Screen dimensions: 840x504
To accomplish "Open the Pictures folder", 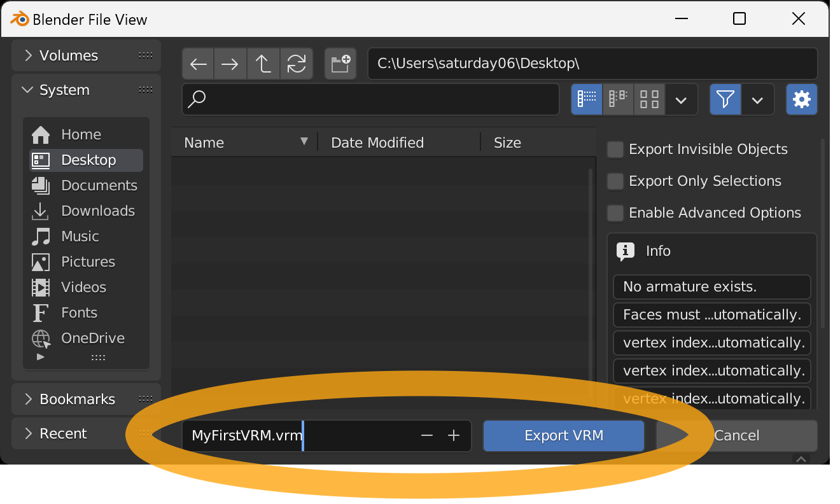I will (x=86, y=262).
